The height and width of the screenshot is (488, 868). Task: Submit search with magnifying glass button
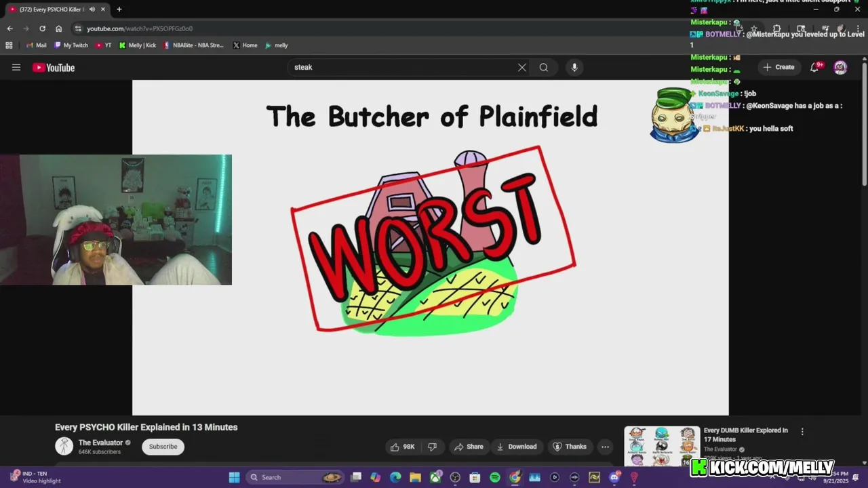coord(544,67)
